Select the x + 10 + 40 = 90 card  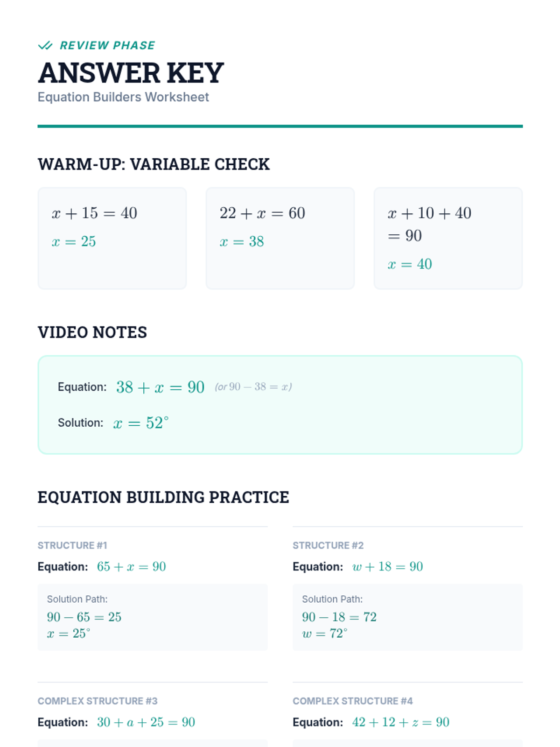tap(448, 239)
